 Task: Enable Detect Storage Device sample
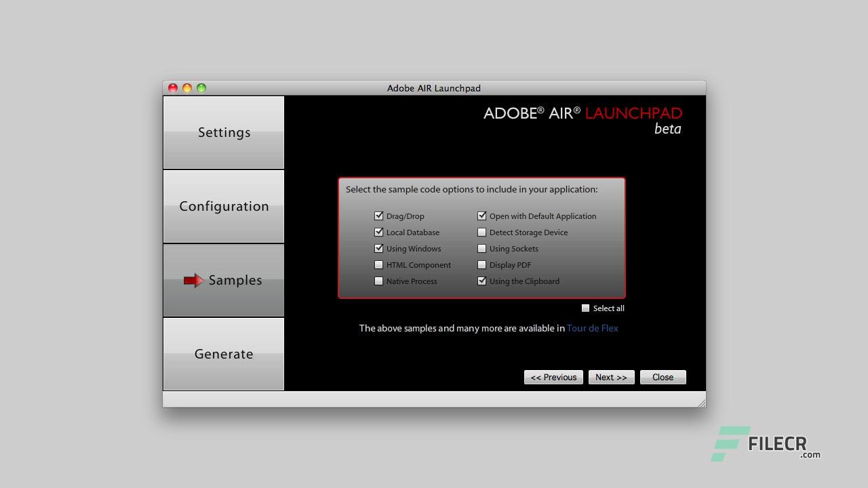[482, 232]
